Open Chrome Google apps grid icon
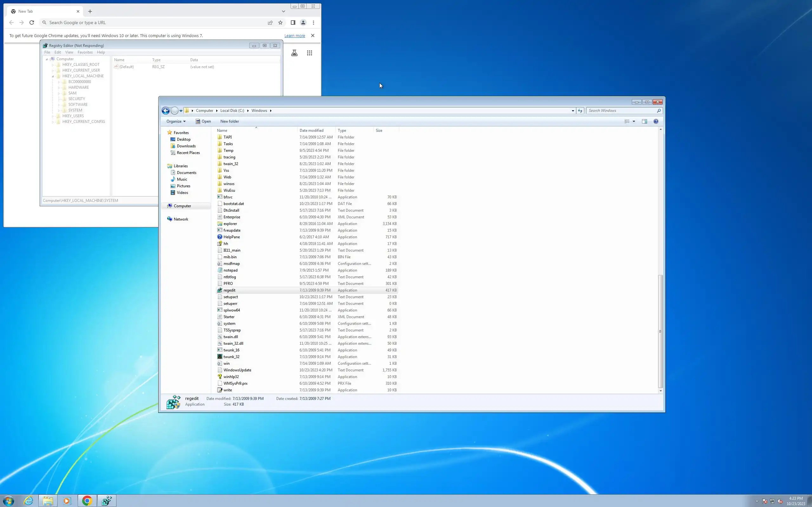This screenshot has height=507, width=812. [309, 53]
